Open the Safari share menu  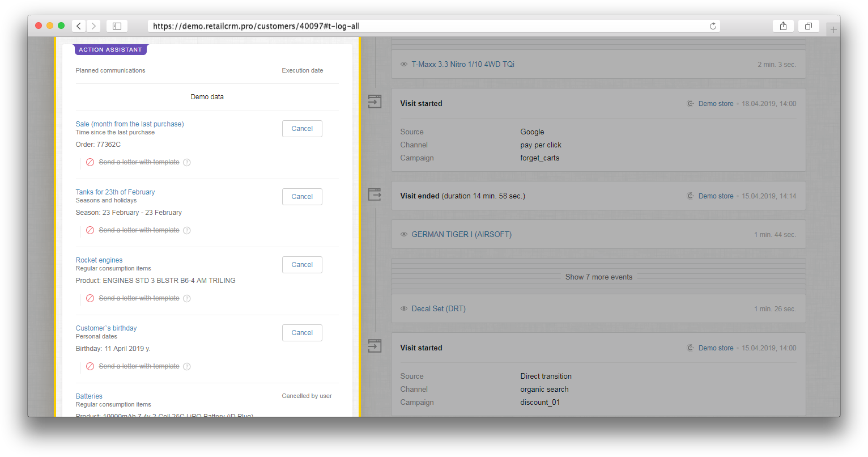[x=783, y=26]
